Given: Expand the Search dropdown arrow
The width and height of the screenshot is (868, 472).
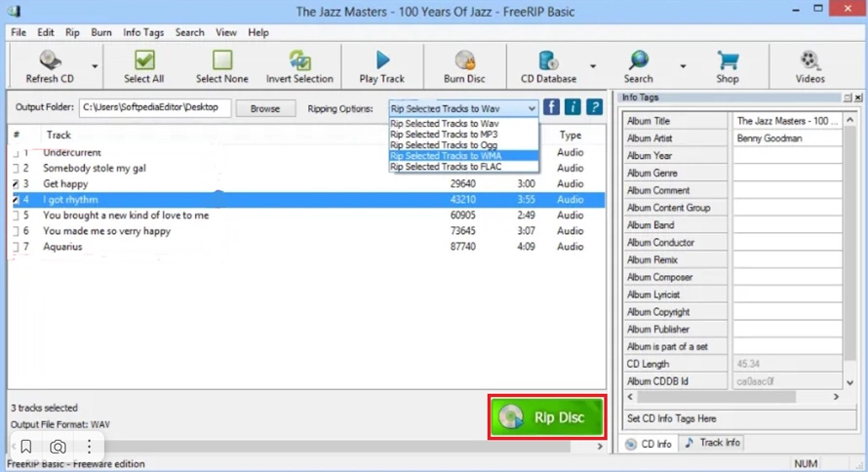Looking at the screenshot, I should (x=683, y=66).
